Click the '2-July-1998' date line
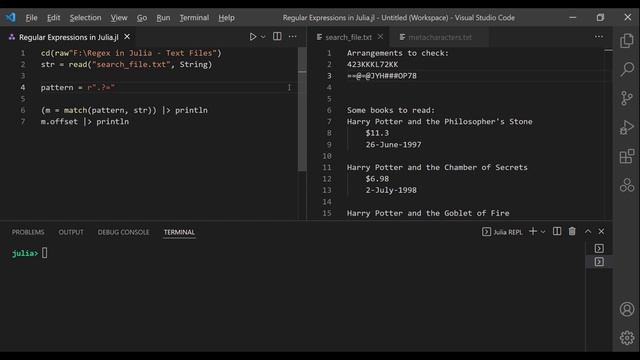The width and height of the screenshot is (640, 360). pos(391,190)
